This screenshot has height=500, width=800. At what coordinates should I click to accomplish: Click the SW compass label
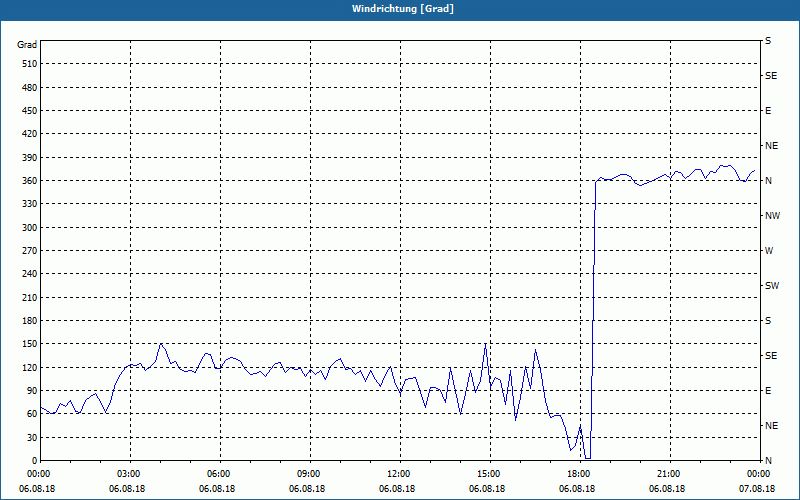click(772, 286)
